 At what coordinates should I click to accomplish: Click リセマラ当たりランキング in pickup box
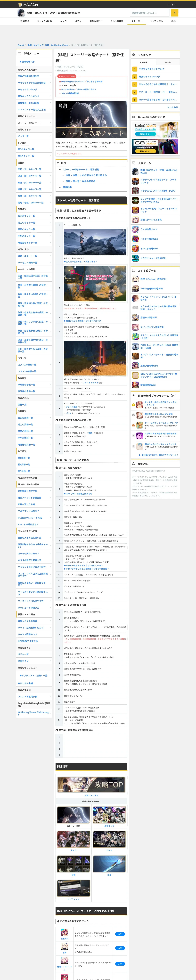(x=73, y=81)
